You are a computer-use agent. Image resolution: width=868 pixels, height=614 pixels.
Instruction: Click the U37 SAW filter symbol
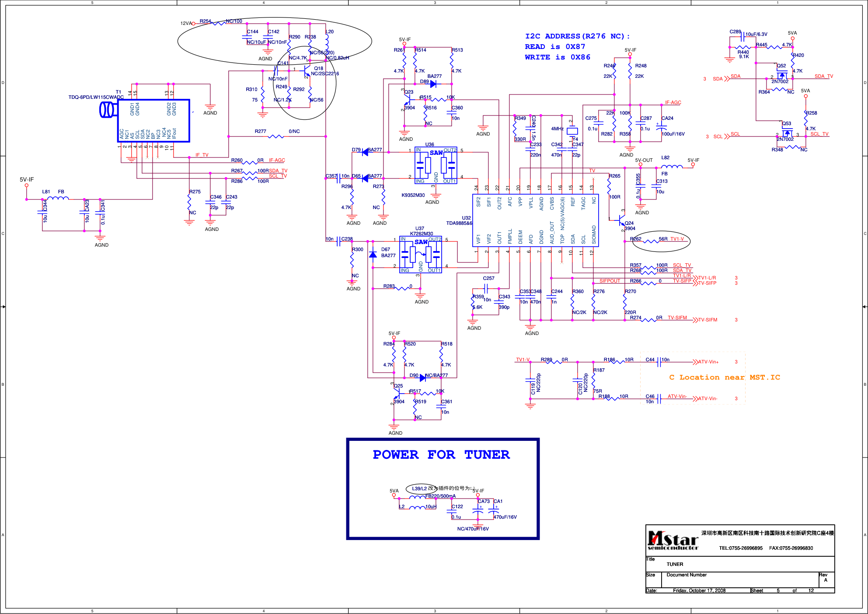tap(421, 255)
